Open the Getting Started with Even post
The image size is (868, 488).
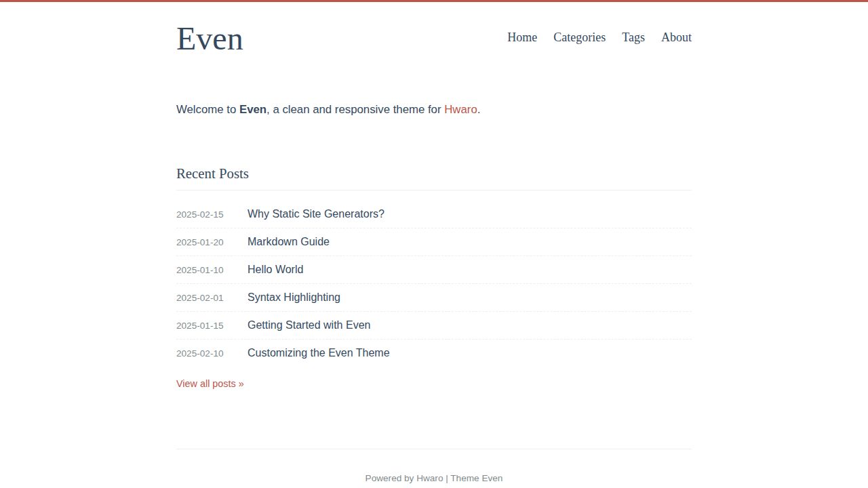click(x=309, y=325)
